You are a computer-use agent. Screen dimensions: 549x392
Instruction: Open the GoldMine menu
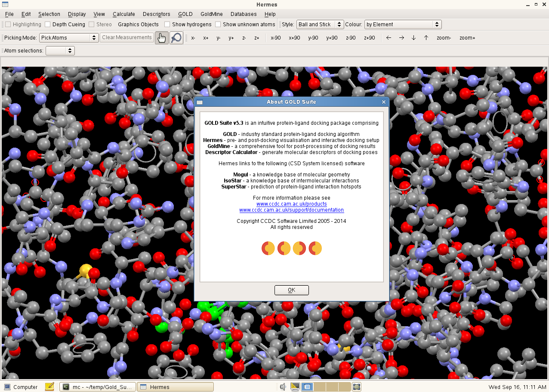(211, 14)
